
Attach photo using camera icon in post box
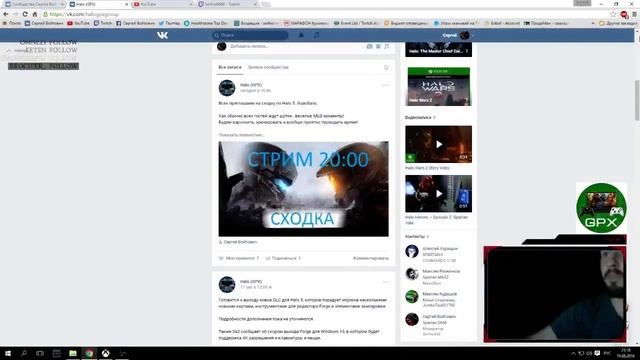tap(369, 47)
